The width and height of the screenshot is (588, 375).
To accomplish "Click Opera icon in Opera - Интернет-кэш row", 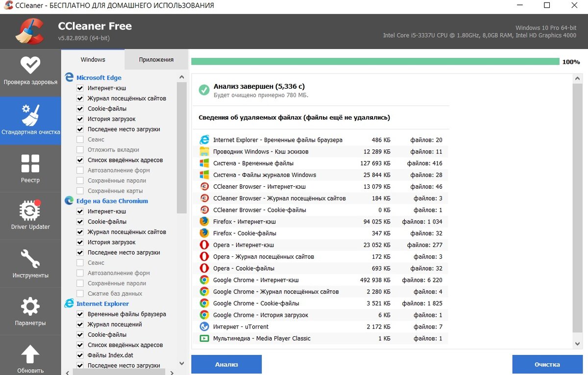I will pyautogui.click(x=204, y=245).
